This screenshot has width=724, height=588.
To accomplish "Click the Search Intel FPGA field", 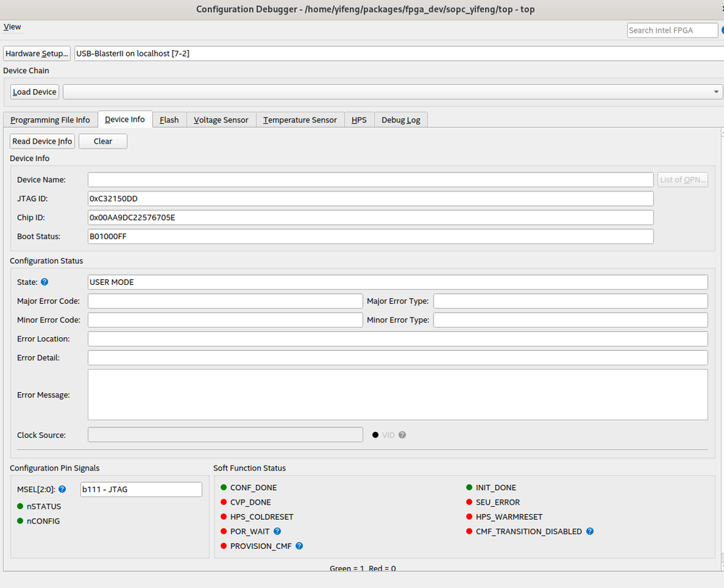I will tap(672, 30).
